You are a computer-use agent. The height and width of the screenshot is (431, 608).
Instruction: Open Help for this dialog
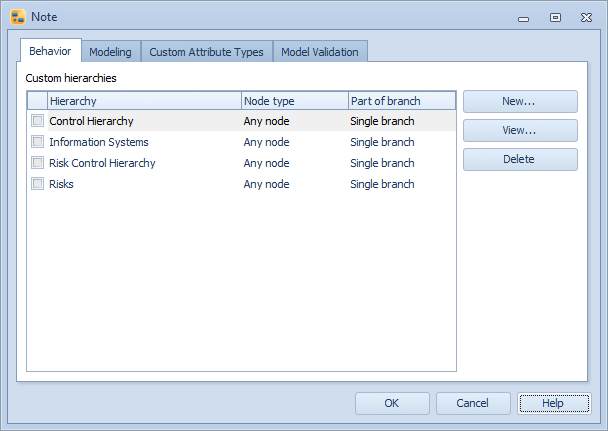coord(554,403)
